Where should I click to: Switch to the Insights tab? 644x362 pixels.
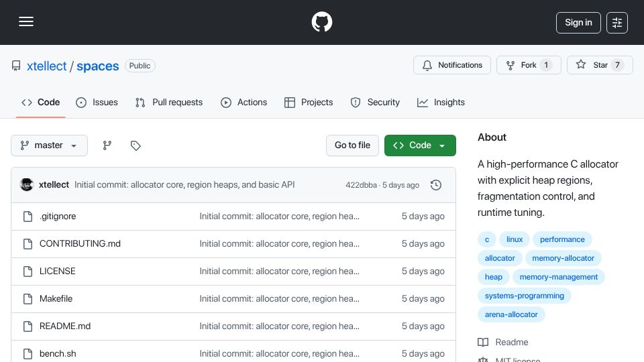(441, 102)
